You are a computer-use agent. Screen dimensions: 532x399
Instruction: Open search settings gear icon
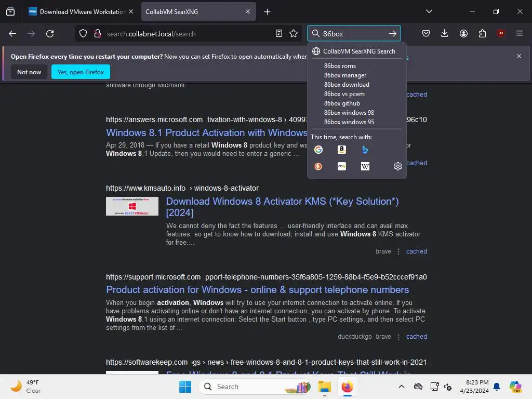(397, 166)
